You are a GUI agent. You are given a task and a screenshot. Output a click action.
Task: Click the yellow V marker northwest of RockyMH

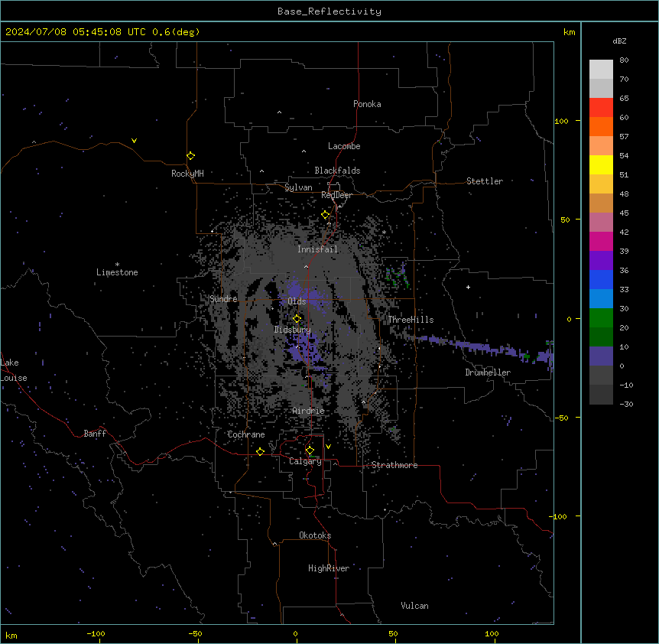click(x=134, y=141)
